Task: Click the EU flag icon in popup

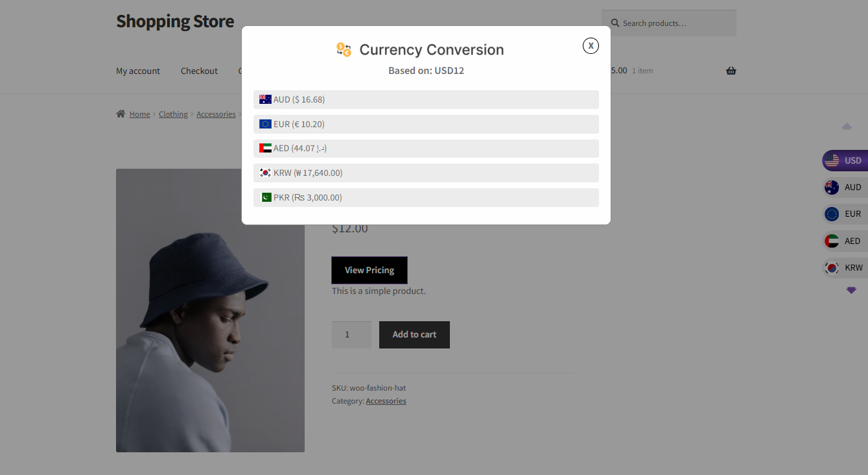Action: 265,124
